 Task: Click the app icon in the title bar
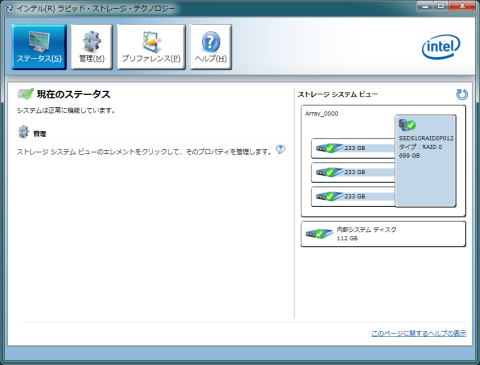[x=9, y=8]
